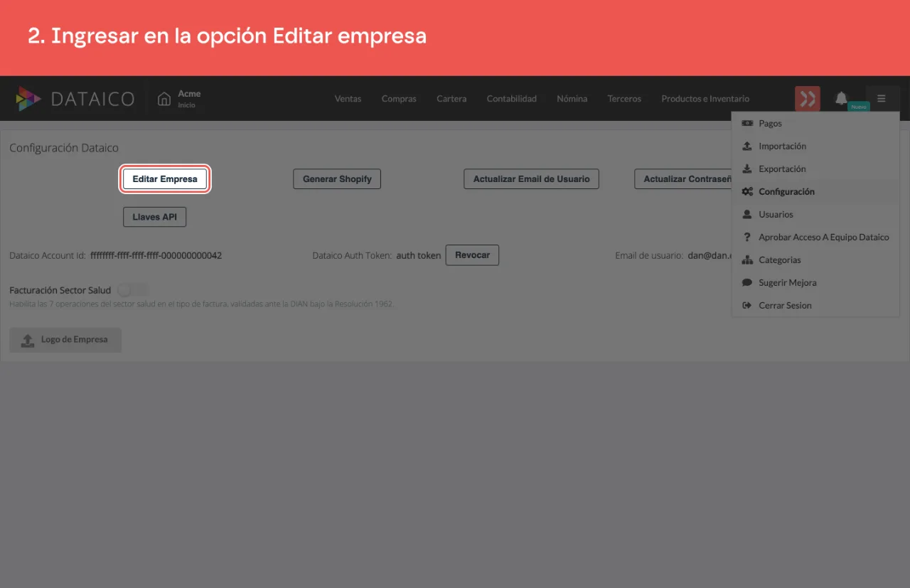The width and height of the screenshot is (910, 588).
Task: Click the Configuración gears icon
Action: pyautogui.click(x=747, y=191)
